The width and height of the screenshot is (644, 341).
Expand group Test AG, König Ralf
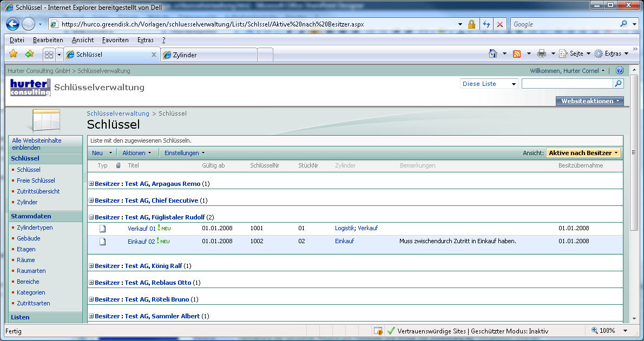pyautogui.click(x=91, y=266)
